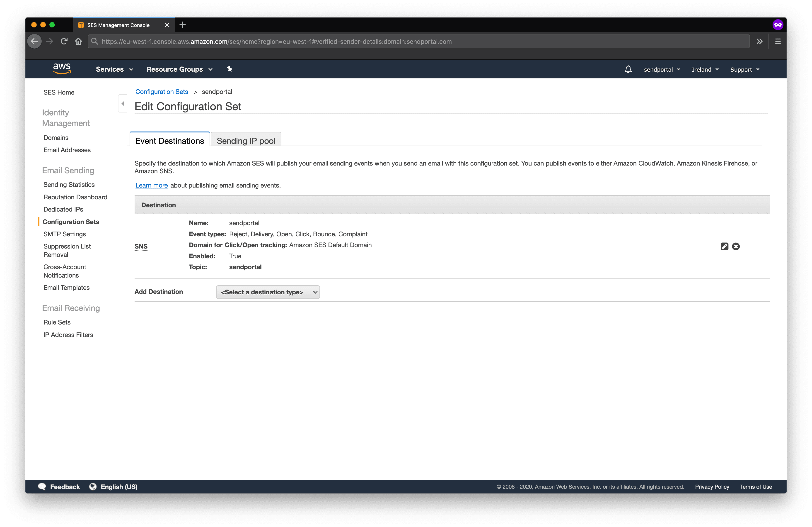Open the Ireland region dropdown
Screen dimensions: 812x527
(x=705, y=69)
